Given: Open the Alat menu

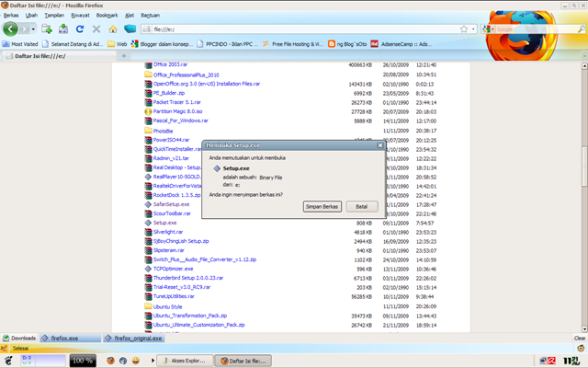Looking at the screenshot, I should [130, 16].
